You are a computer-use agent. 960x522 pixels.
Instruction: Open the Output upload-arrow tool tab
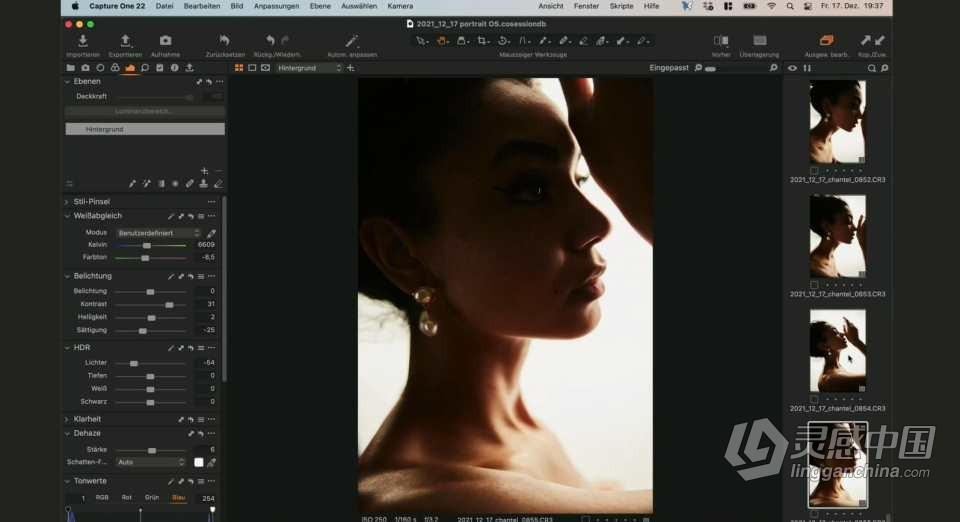coord(189,68)
